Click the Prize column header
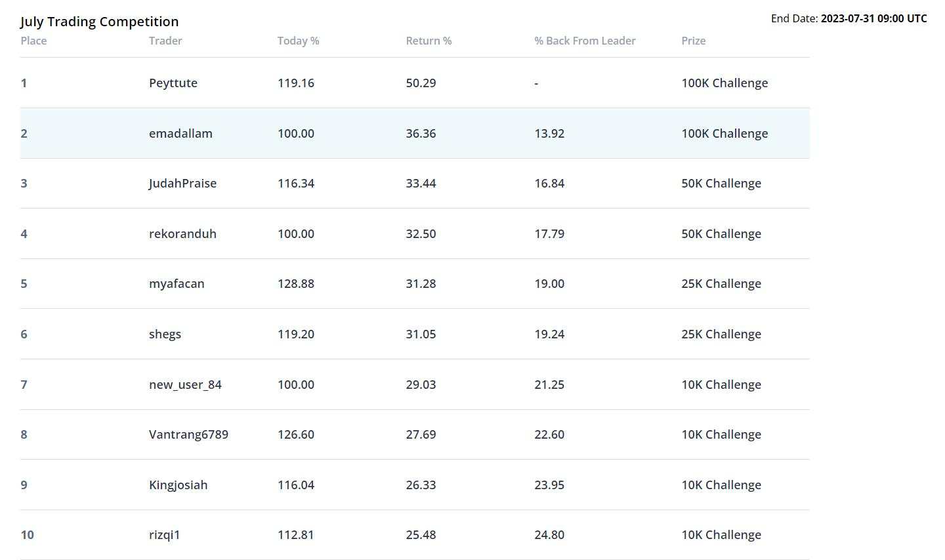 point(693,41)
